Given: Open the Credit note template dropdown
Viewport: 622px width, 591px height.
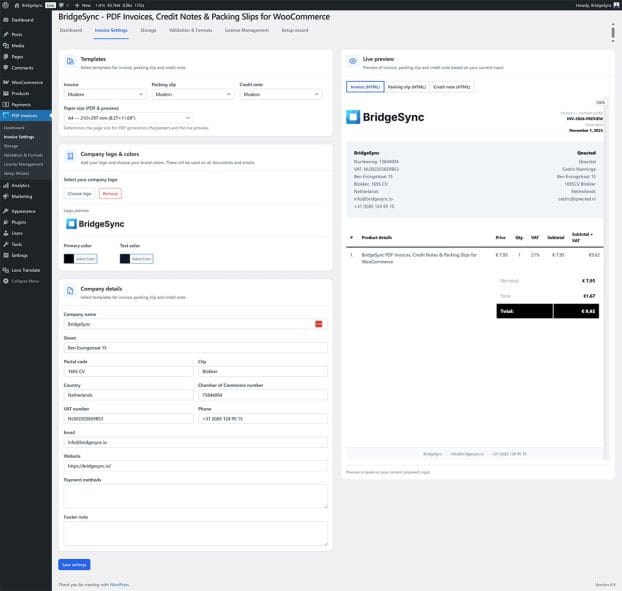Looking at the screenshot, I should [x=281, y=94].
